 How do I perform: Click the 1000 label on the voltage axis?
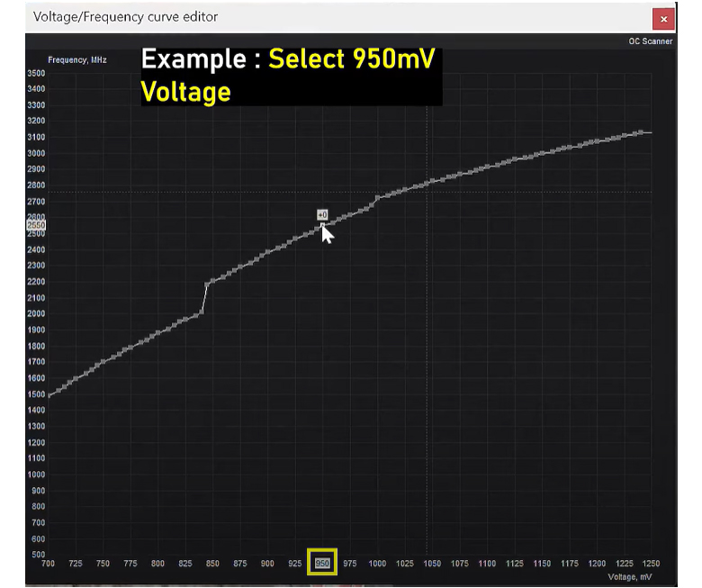[377, 563]
